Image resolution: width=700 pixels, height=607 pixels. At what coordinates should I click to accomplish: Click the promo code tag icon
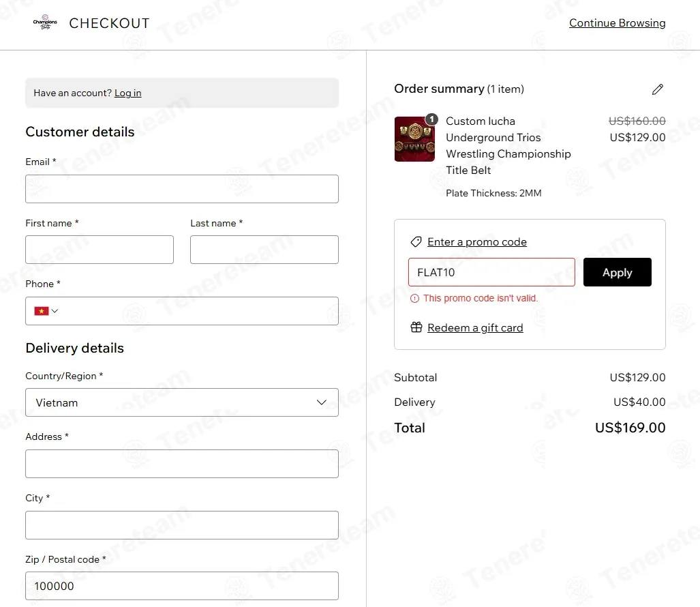tap(416, 242)
